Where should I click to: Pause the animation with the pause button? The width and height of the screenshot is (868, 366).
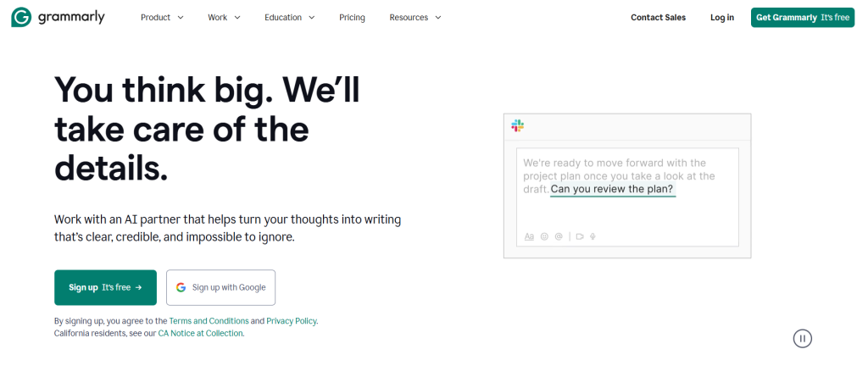pos(802,338)
